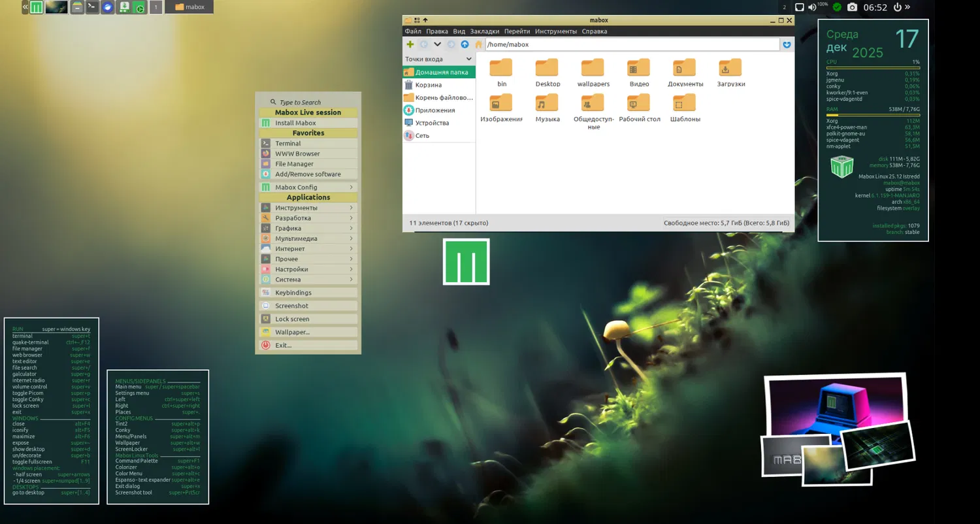Open the file drawer launcher in top panel
Image resolution: width=980 pixels, height=524 pixels.
tap(77, 7)
